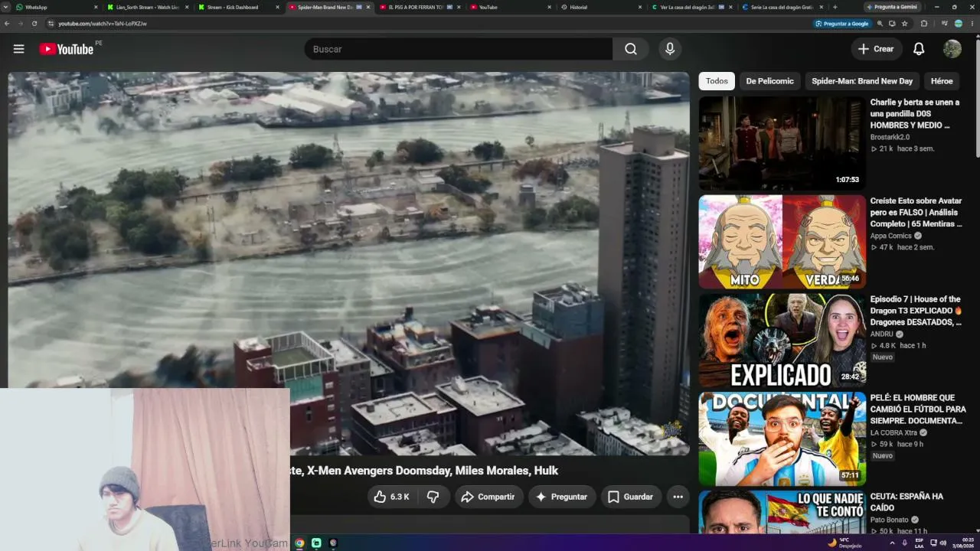Open the Avatar MITO vs VERDAD thumbnail
Screen dimensions: 980x551
click(x=782, y=242)
